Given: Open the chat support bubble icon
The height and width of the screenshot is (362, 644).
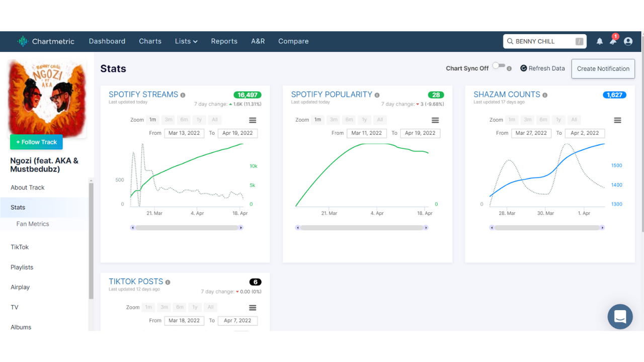Looking at the screenshot, I should point(620,317).
